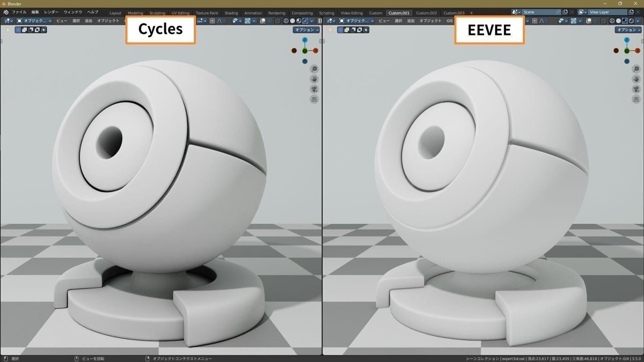Viewport: 644px width, 362px height.
Task: Click the Move hand icon in viewport sidebar
Action: pyautogui.click(x=313, y=79)
